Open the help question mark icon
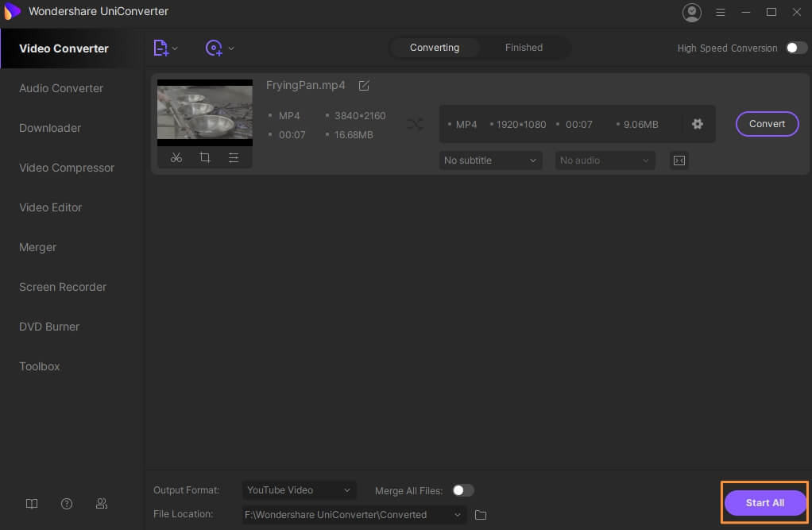 tap(67, 504)
